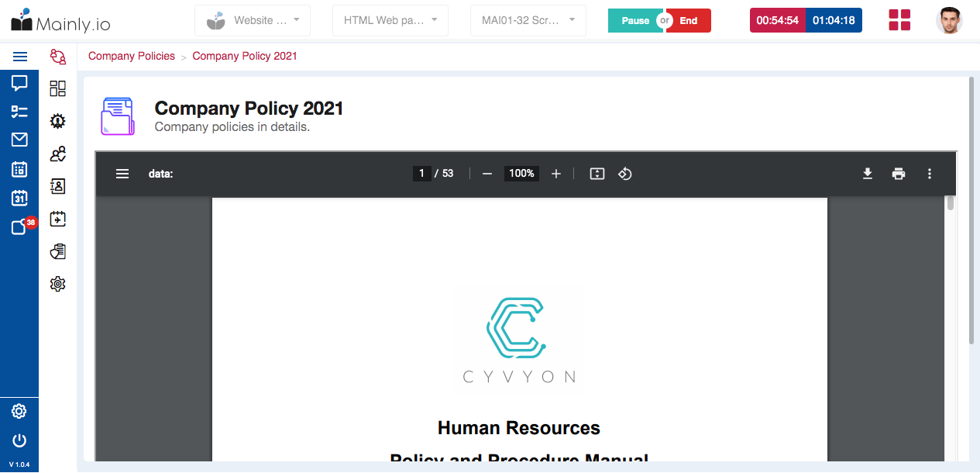Toggle the PDF viewer sidebar menu

[122, 174]
